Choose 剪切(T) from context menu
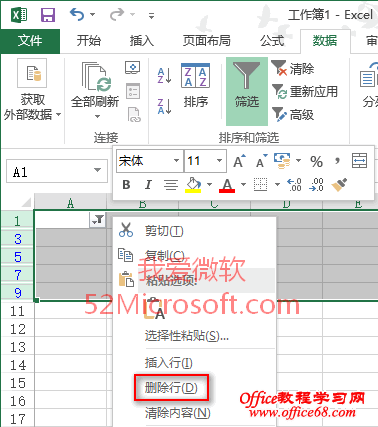This screenshot has height=427, width=378. pyautogui.click(x=195, y=230)
